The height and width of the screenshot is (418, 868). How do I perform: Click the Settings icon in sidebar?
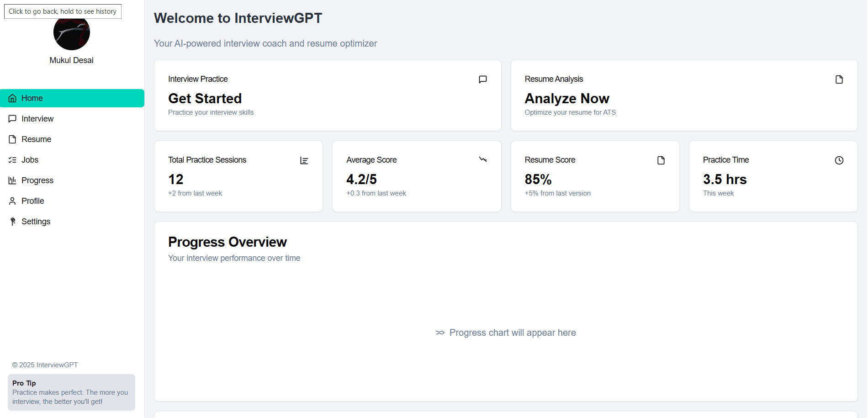[x=12, y=222]
